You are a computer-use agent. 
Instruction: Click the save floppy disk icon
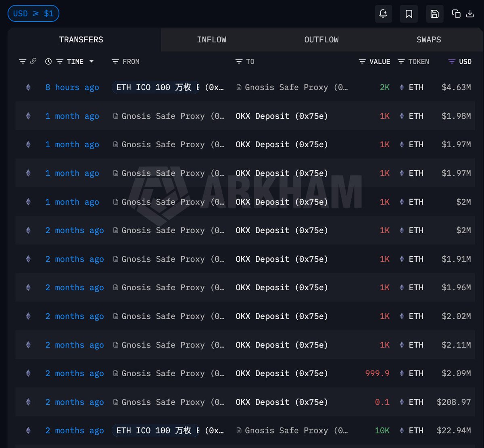435,14
